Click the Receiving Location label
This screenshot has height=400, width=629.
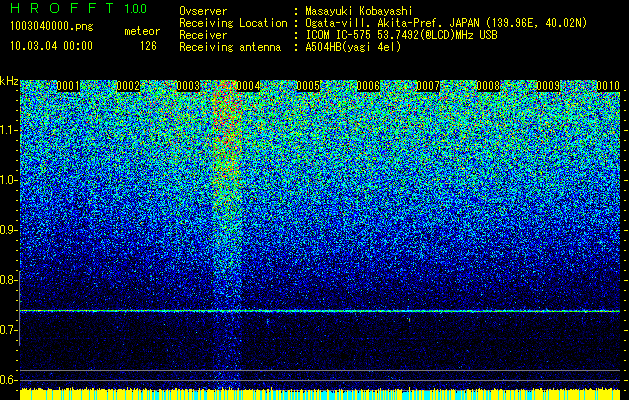tap(233, 23)
